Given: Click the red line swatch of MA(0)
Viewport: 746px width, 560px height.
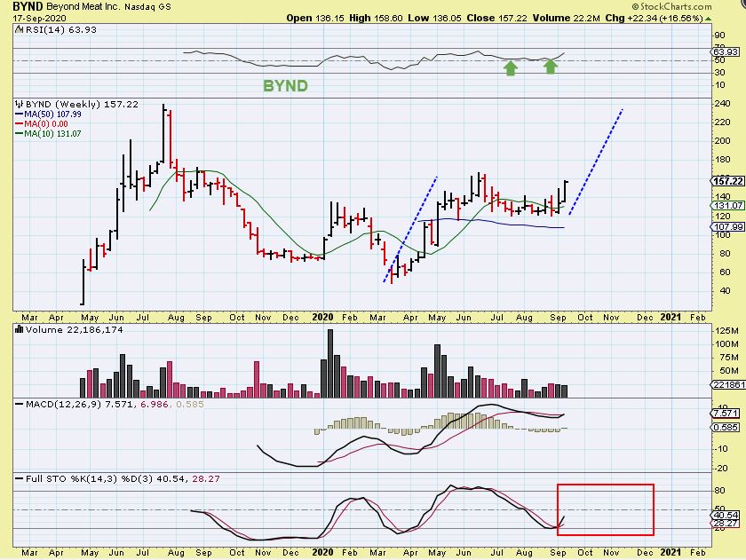Looking at the screenshot, I should (x=19, y=124).
